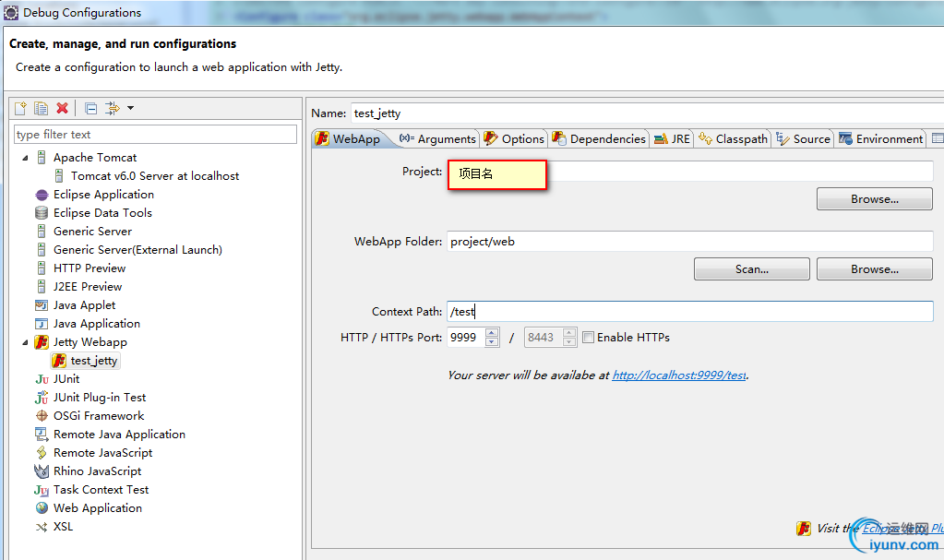Enable the HTTPs checkbox
944x560 pixels.
[588, 338]
